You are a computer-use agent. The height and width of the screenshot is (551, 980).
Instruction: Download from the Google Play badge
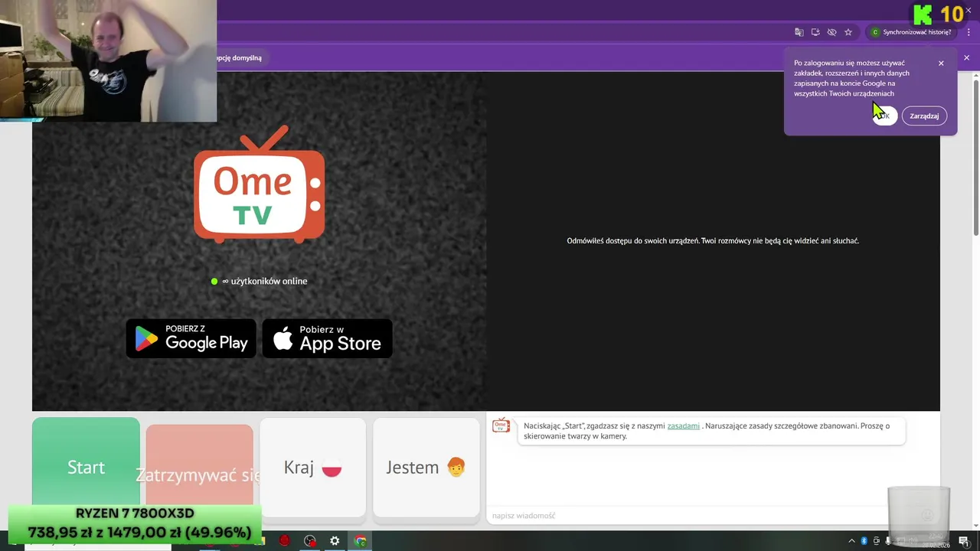(x=191, y=338)
